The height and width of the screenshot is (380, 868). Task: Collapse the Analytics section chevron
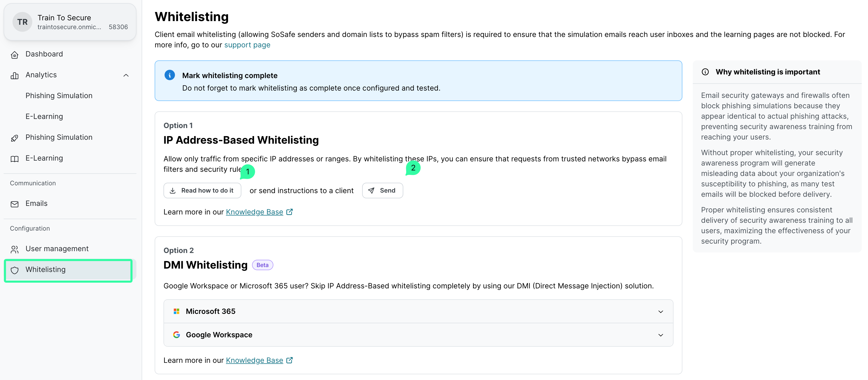[x=126, y=75]
